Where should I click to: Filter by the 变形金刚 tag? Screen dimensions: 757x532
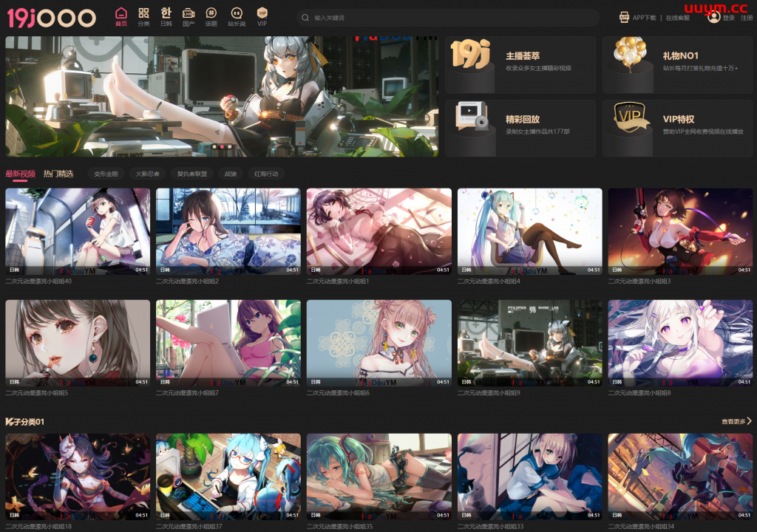click(106, 174)
